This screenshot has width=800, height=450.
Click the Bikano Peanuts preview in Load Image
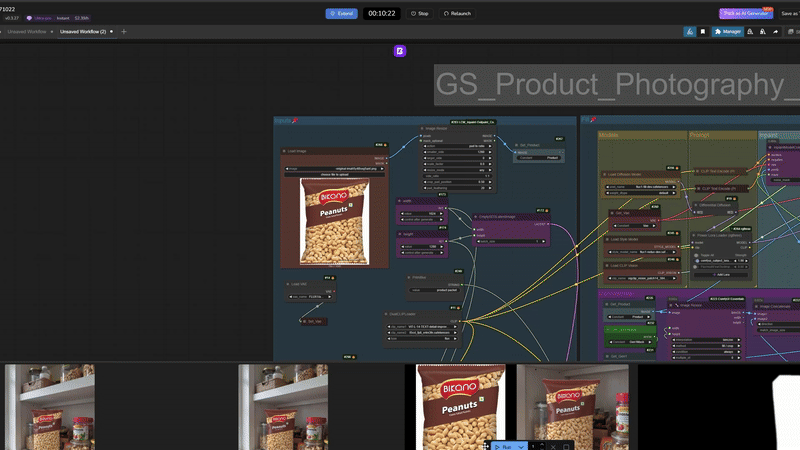(334, 221)
